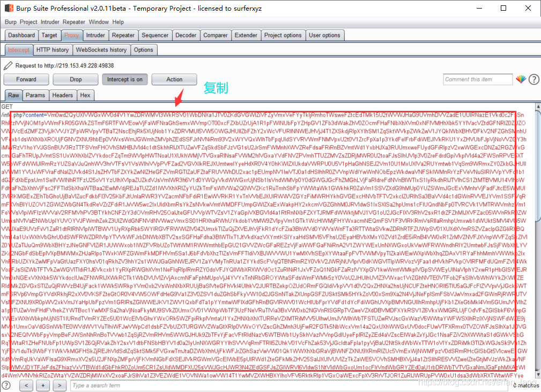
Task: Open the Action dropdown menu
Action: (174, 79)
